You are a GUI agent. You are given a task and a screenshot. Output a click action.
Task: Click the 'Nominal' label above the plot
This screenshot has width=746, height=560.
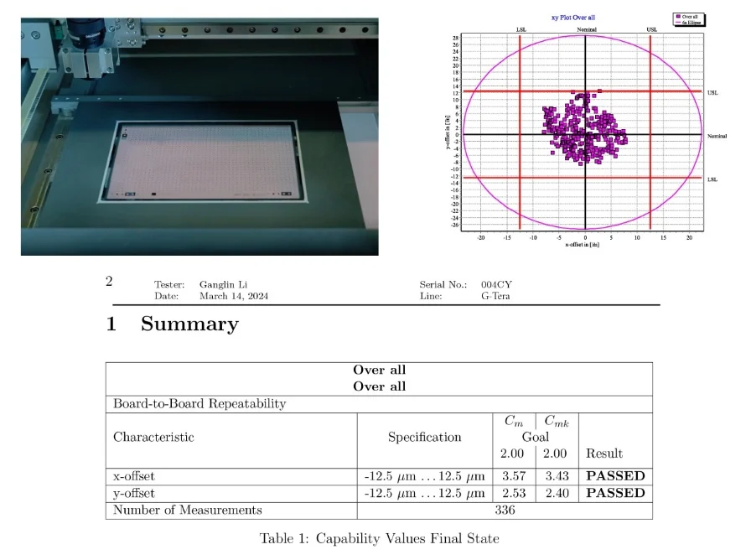point(586,29)
